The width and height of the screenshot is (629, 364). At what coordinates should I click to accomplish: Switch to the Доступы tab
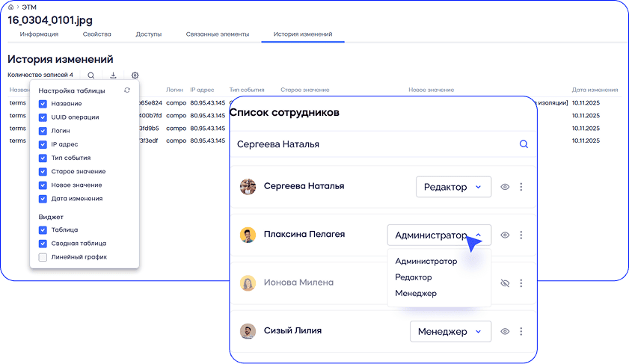tap(148, 34)
